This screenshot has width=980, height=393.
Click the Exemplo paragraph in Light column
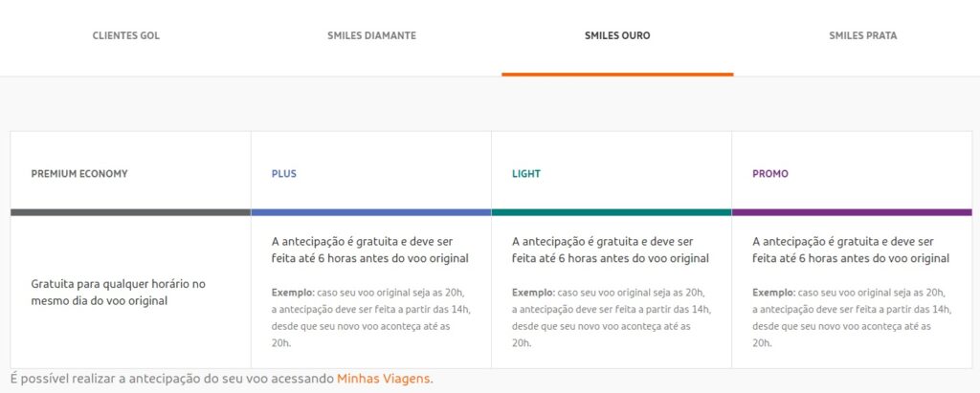[x=611, y=317]
